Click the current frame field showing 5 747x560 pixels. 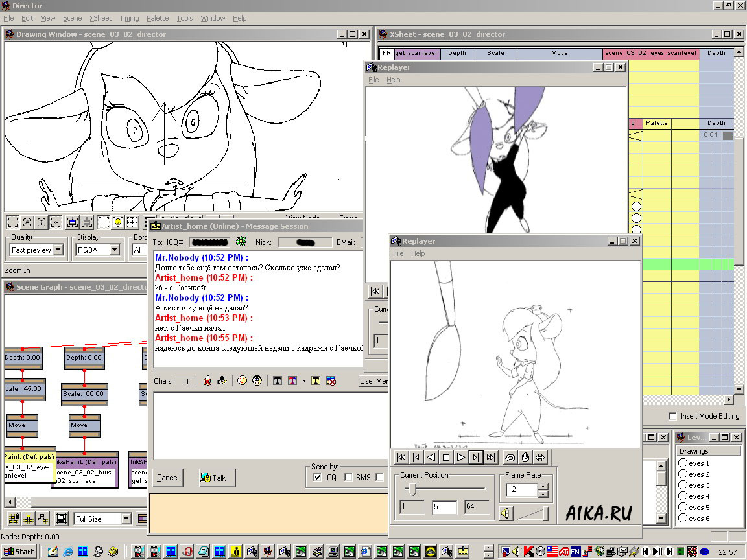click(x=444, y=507)
